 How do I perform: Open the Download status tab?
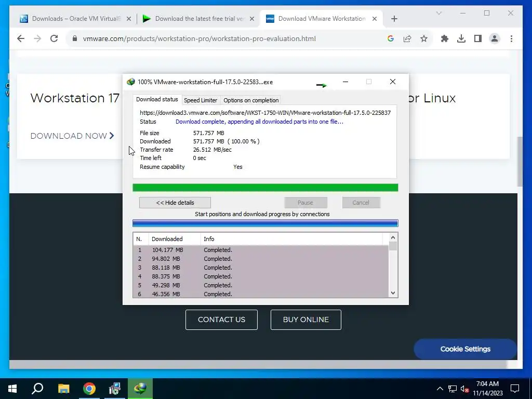coord(157,99)
